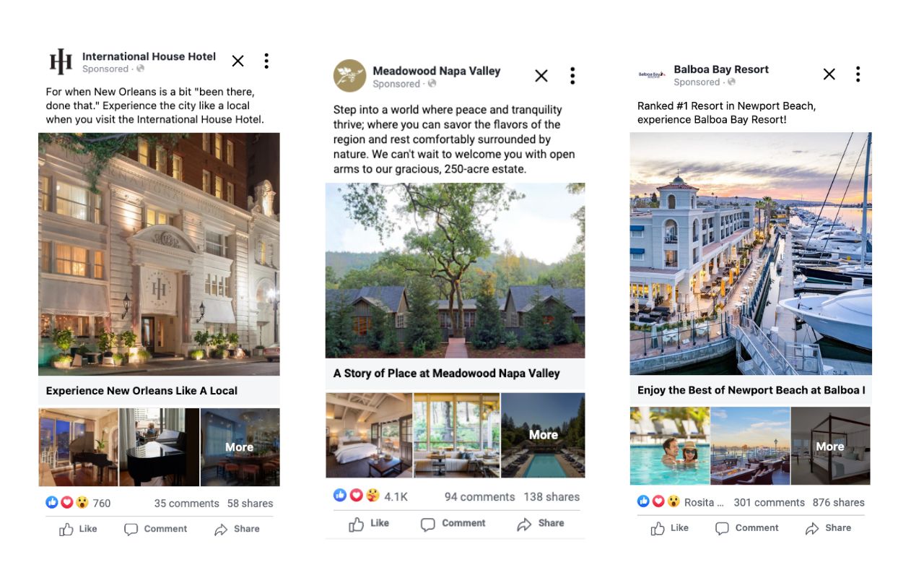924x578 pixels.
Task: Dismiss the Meadowood Napa Valley ad with X
Action: [x=541, y=76]
